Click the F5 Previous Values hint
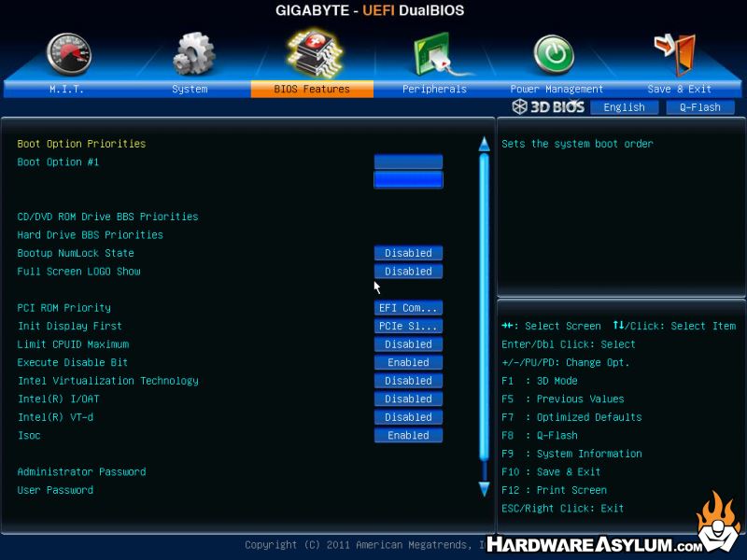Image resolution: width=747 pixels, height=560 pixels. [563, 399]
